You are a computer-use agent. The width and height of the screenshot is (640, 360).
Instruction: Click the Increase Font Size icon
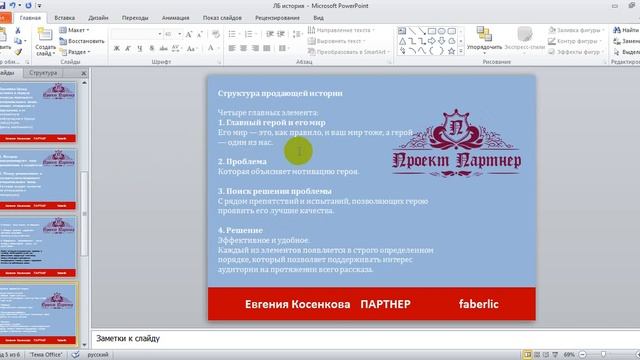click(189, 34)
